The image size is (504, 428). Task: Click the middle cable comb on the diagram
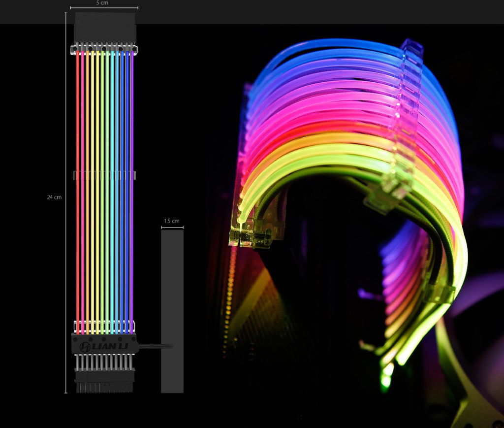(104, 175)
